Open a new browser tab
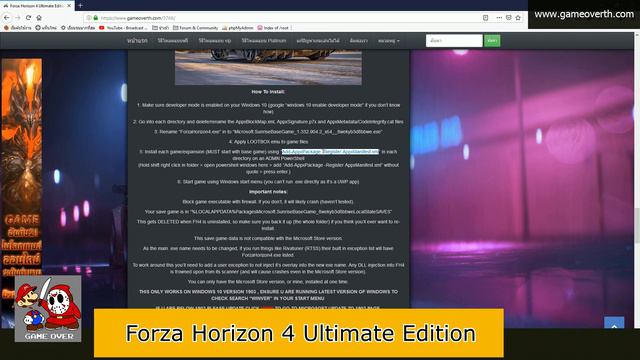This screenshot has height=360, width=640. (x=80, y=5)
